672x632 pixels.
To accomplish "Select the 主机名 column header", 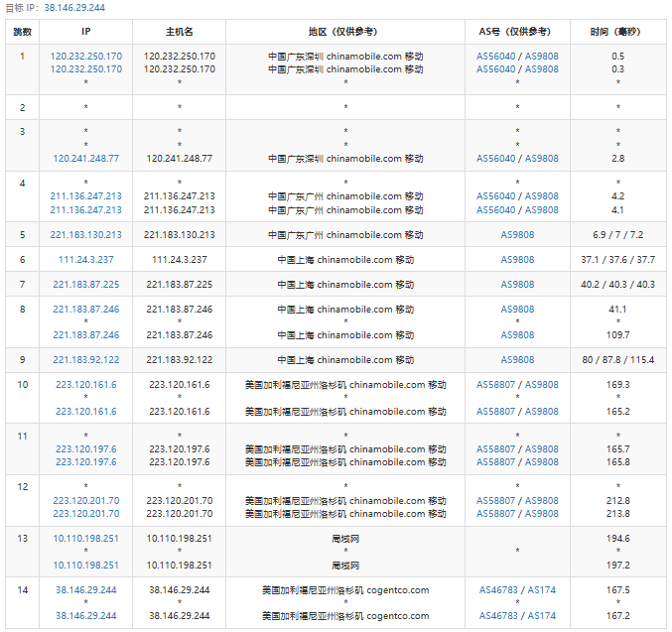I will click(179, 32).
